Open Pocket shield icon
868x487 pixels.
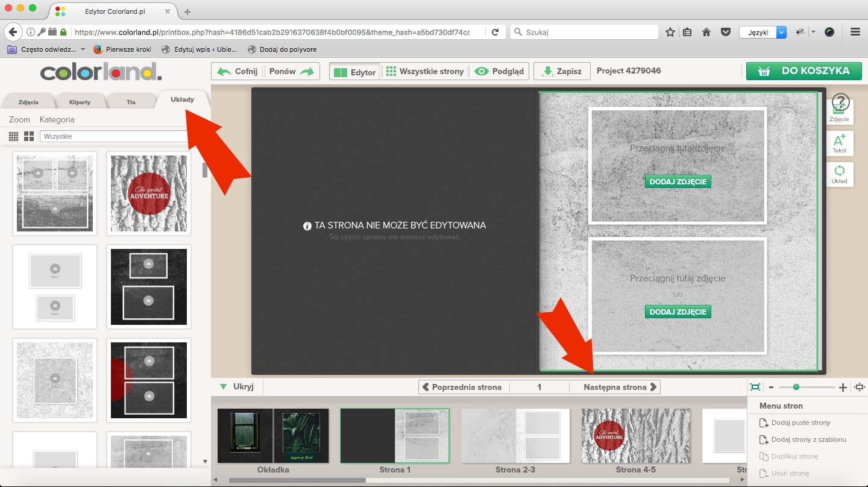point(726,32)
